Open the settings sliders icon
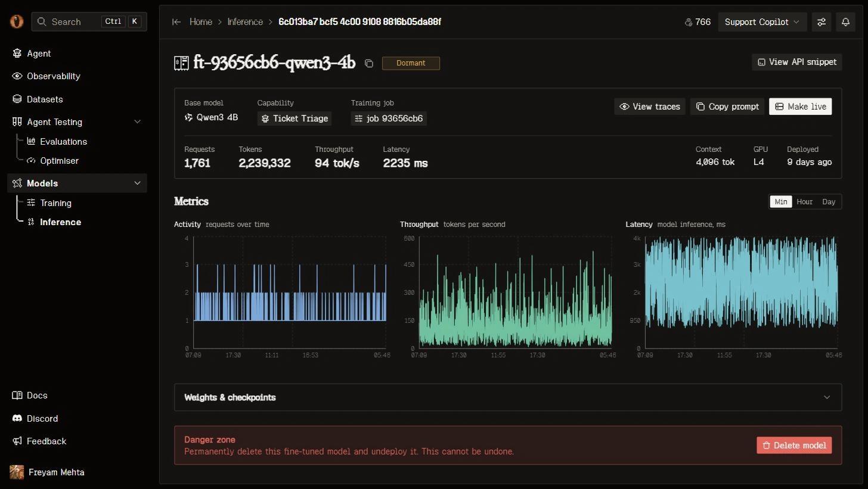Image resolution: width=868 pixels, height=489 pixels. pos(821,22)
